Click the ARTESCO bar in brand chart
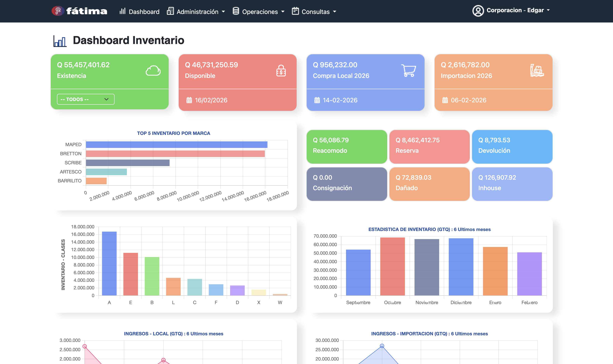The height and width of the screenshot is (364, 613). click(x=106, y=172)
